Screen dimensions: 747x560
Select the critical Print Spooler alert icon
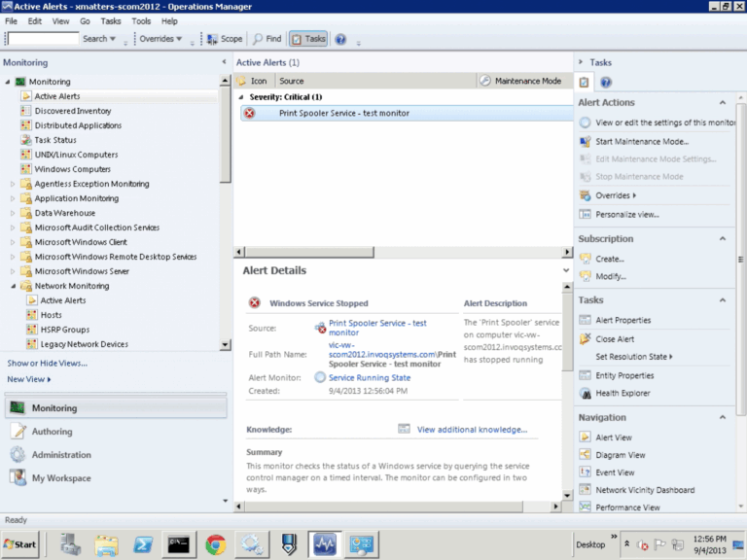pyautogui.click(x=249, y=113)
